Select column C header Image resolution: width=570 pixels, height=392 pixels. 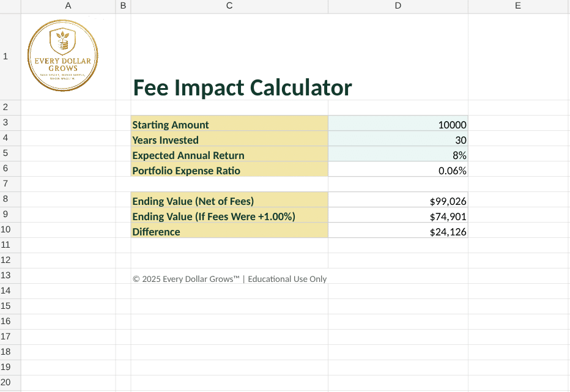(229, 6)
